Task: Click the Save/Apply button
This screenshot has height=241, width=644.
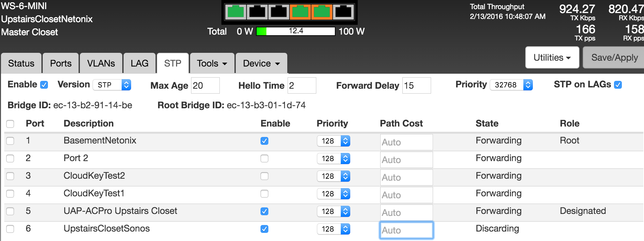Action: pos(614,58)
